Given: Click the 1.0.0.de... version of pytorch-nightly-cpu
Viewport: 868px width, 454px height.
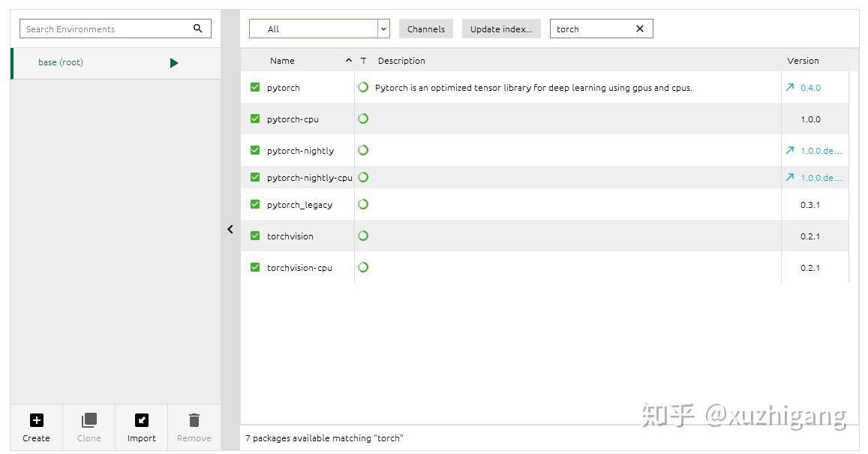Looking at the screenshot, I should tap(821, 178).
